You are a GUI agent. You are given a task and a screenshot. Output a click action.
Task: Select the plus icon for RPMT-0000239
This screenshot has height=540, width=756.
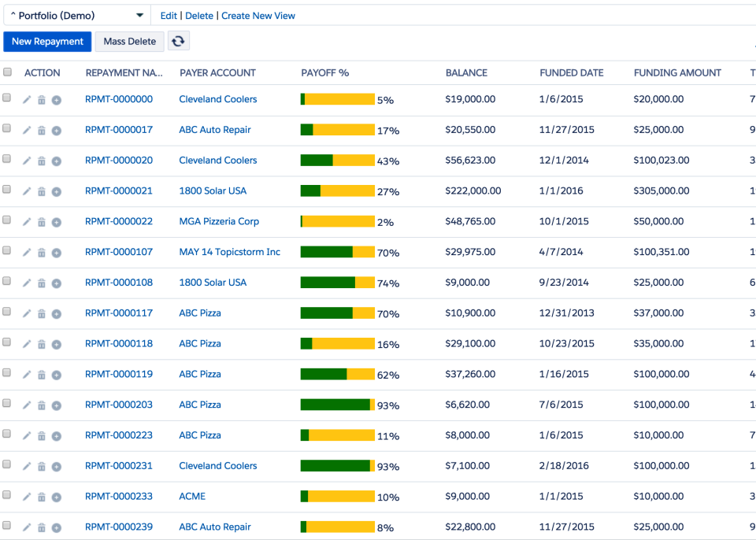point(56,527)
